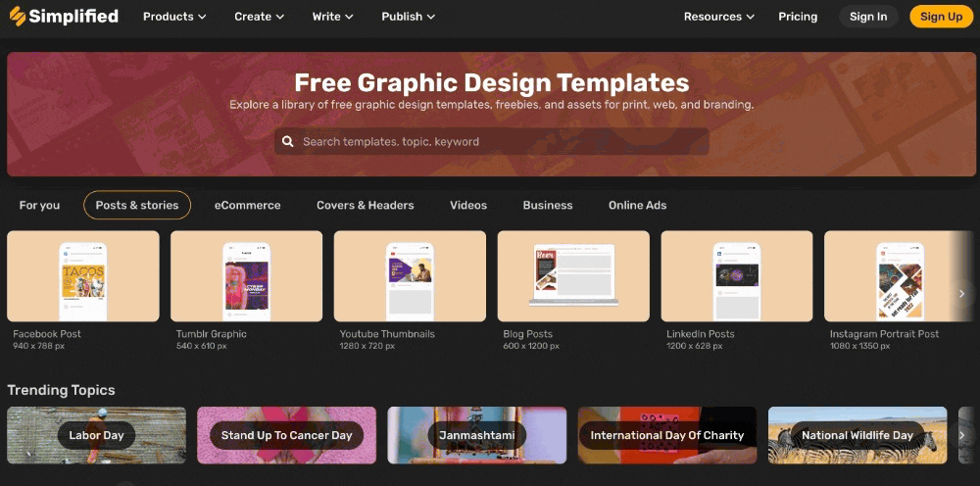Select the Online Ads tab
980x486 pixels.
click(x=638, y=205)
